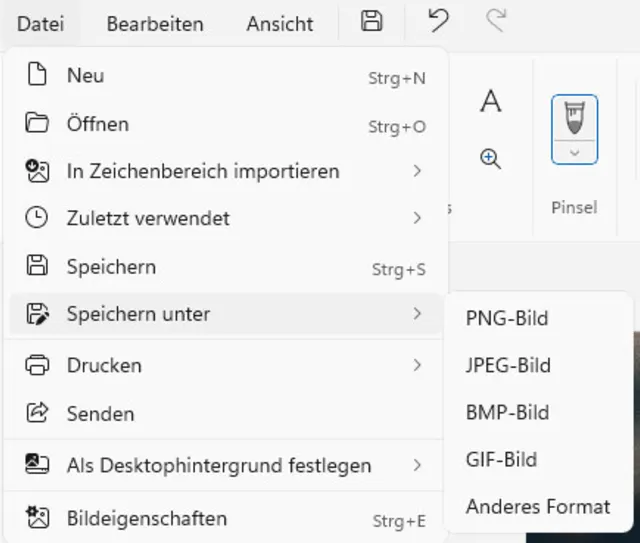Choose PNG-Bild from the save submenu

click(x=507, y=319)
